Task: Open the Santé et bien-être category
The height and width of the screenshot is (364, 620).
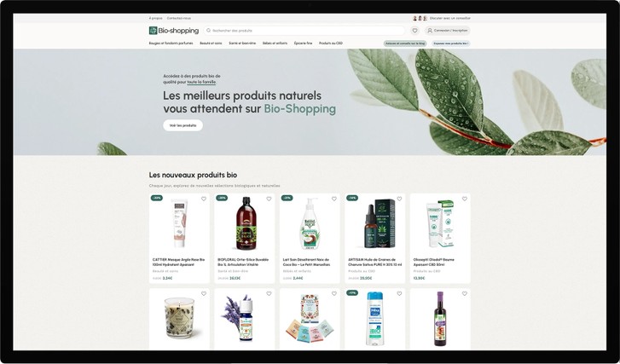Action: 242,43
